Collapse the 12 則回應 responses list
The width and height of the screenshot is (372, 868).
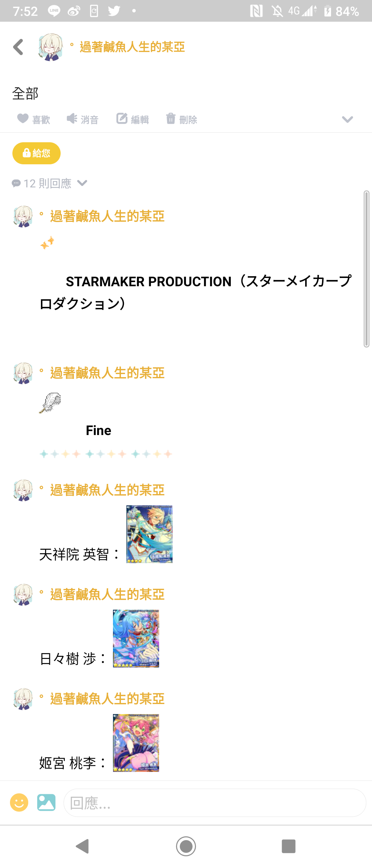(x=49, y=183)
